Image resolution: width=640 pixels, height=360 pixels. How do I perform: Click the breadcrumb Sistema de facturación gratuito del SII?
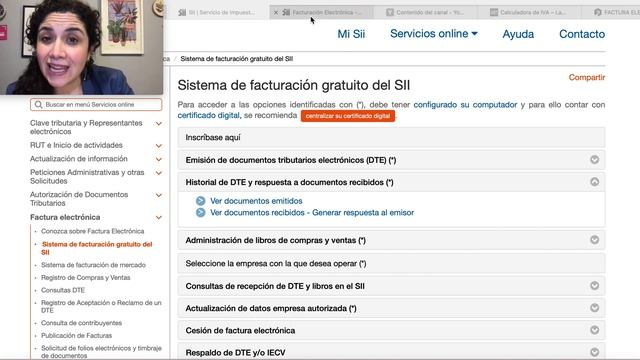coord(237,59)
